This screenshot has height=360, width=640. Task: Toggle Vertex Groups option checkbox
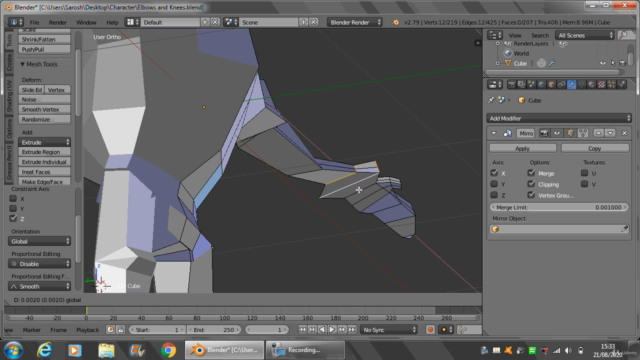tap(531, 195)
